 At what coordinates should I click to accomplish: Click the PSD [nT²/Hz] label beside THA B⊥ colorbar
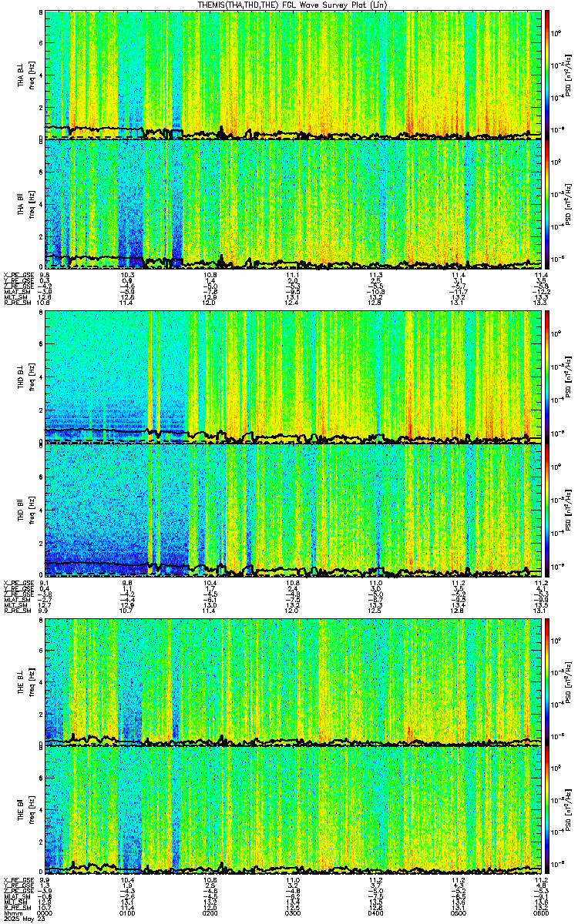click(x=570, y=75)
